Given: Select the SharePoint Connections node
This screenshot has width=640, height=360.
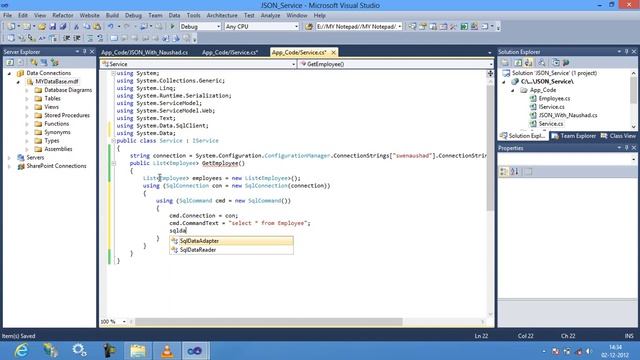Looking at the screenshot, I should coord(56,166).
